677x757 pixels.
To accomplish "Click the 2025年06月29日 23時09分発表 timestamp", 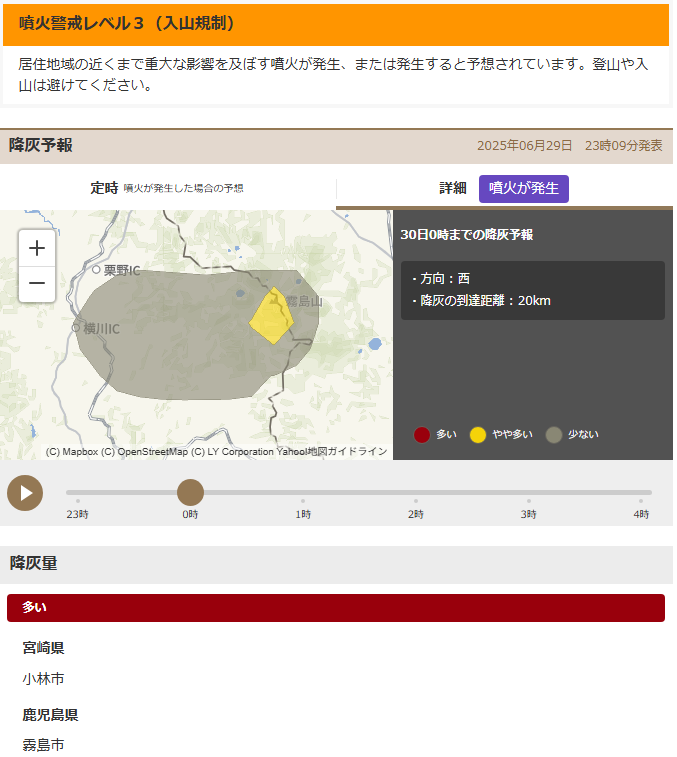I will tap(569, 145).
